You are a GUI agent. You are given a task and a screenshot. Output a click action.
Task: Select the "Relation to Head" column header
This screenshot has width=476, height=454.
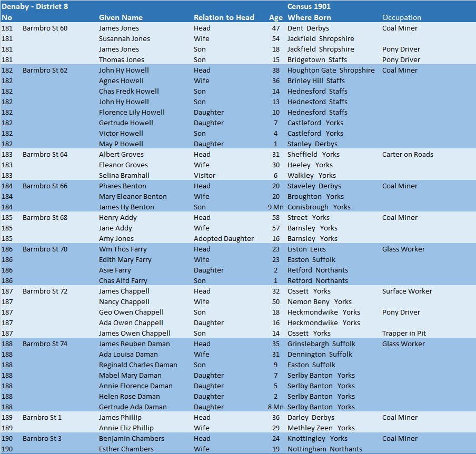224,17
